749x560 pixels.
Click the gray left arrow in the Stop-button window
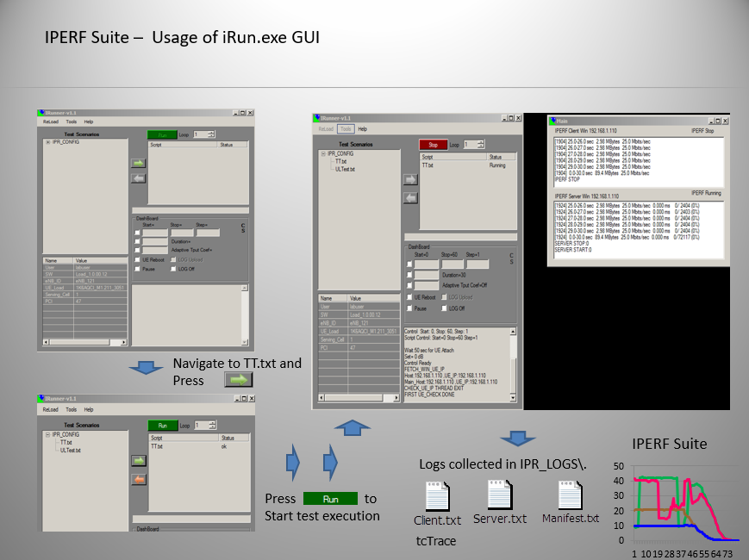click(x=411, y=197)
